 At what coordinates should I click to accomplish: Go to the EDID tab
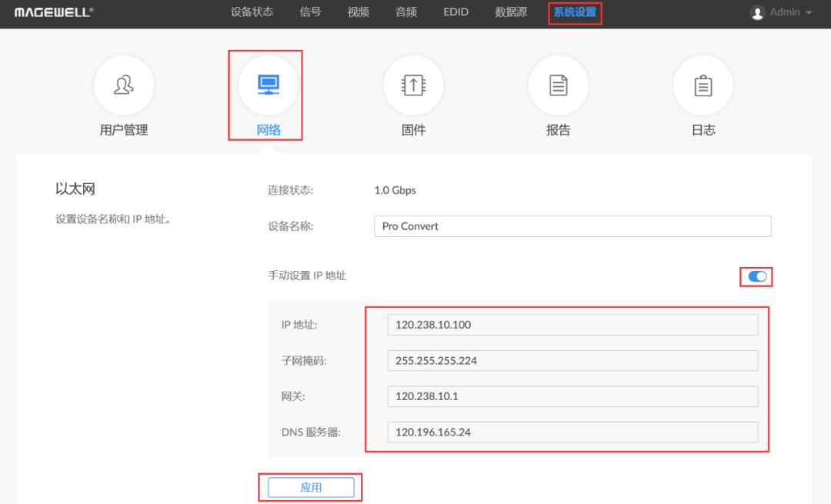pos(456,12)
